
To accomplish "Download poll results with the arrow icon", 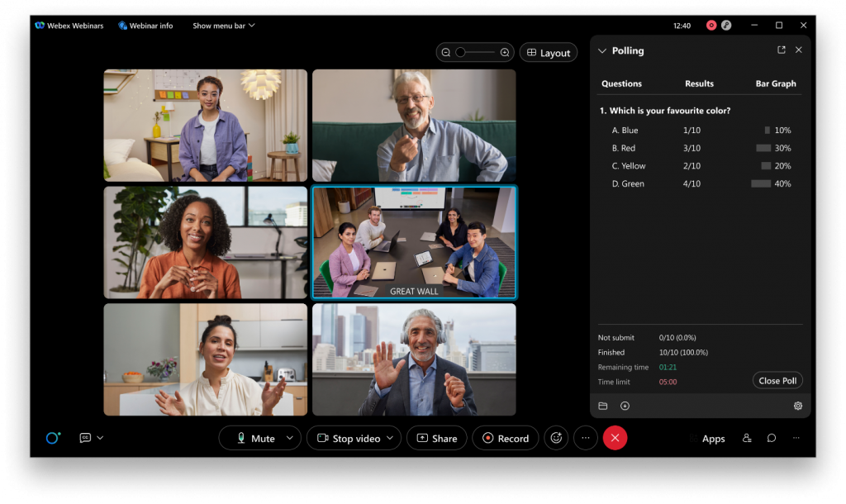I will pos(625,406).
